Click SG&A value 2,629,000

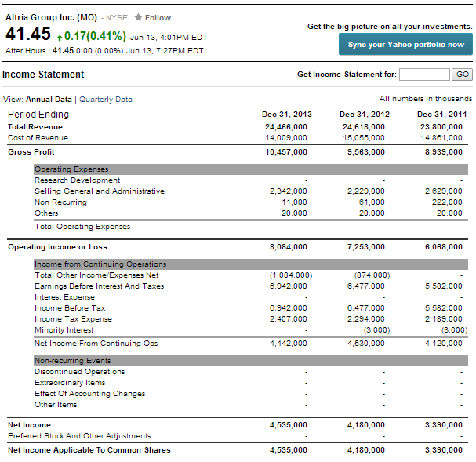click(444, 191)
